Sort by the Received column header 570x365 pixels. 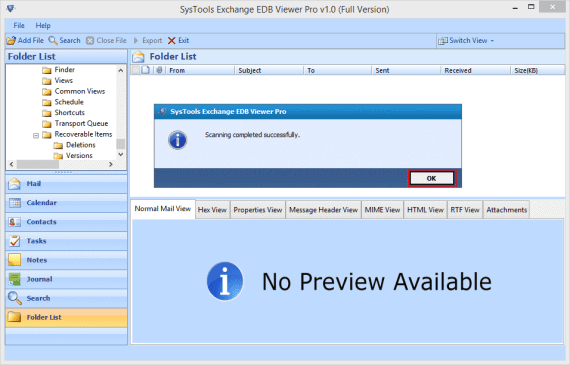pos(475,71)
